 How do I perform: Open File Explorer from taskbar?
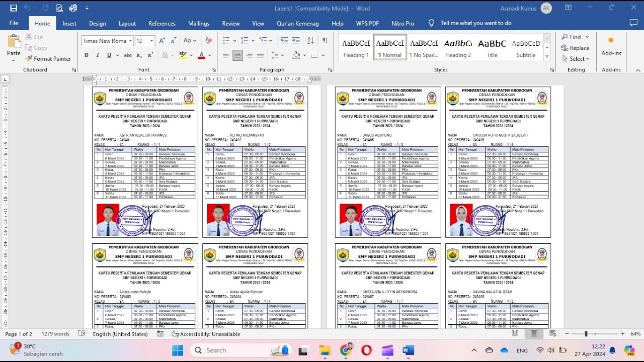click(325, 350)
